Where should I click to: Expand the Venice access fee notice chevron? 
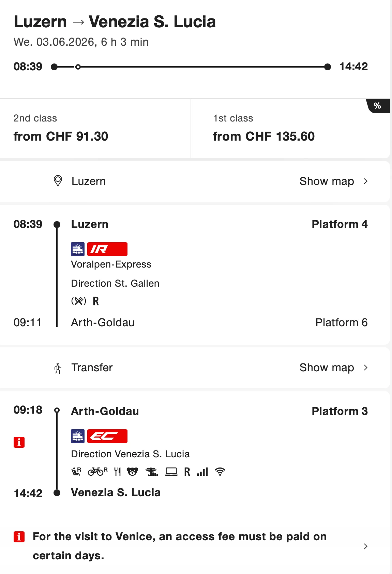coord(365,546)
